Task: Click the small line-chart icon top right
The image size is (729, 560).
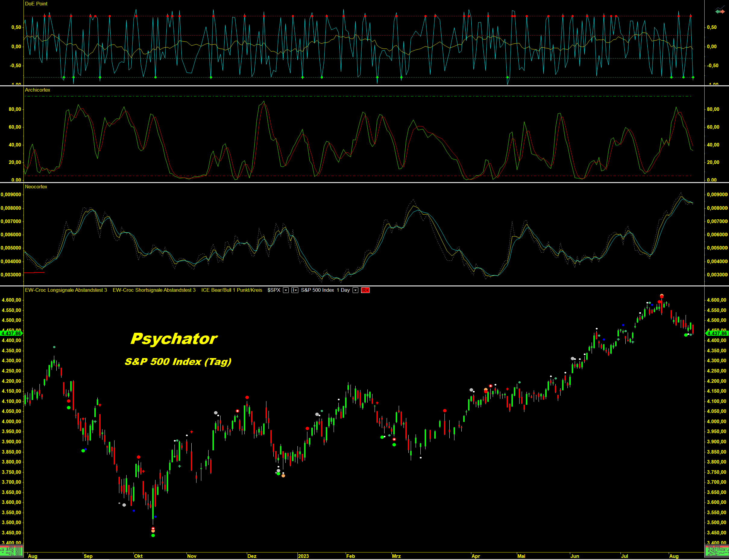Action: click(720, 7)
